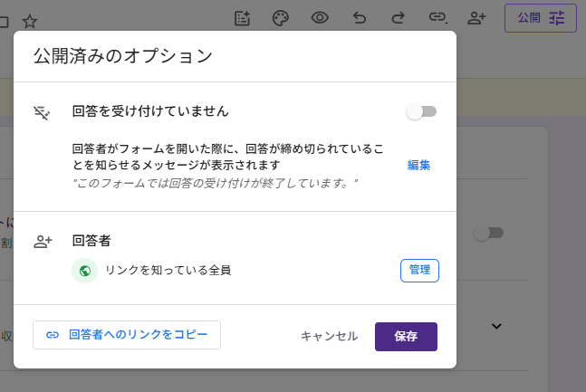This screenshot has width=586, height=392.
Task: Open the add-ons form icon in toolbar
Action: coord(242,18)
